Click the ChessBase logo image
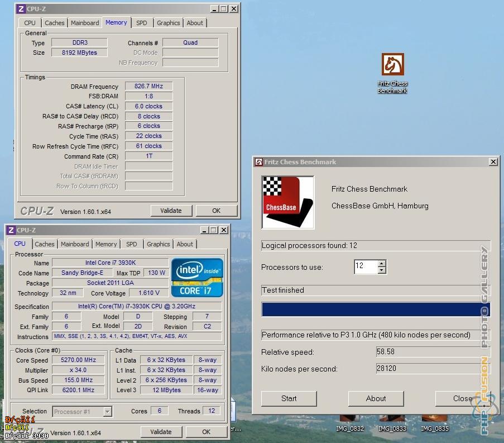504x443 pixels. (288, 202)
